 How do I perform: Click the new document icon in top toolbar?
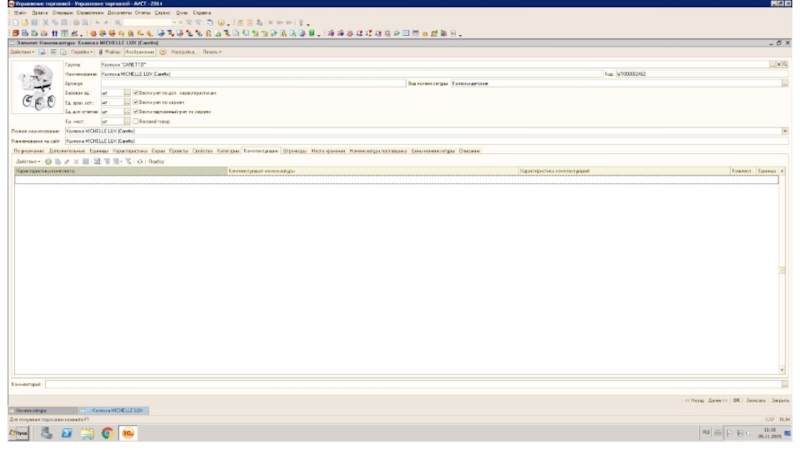click(13, 22)
